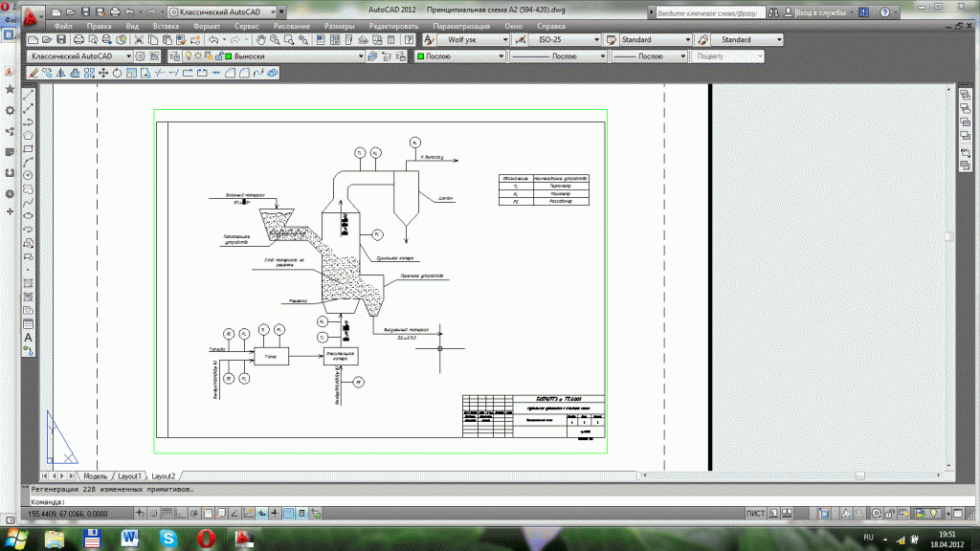
Task: Click the Zoom Window icon
Action: pyautogui.click(x=289, y=39)
